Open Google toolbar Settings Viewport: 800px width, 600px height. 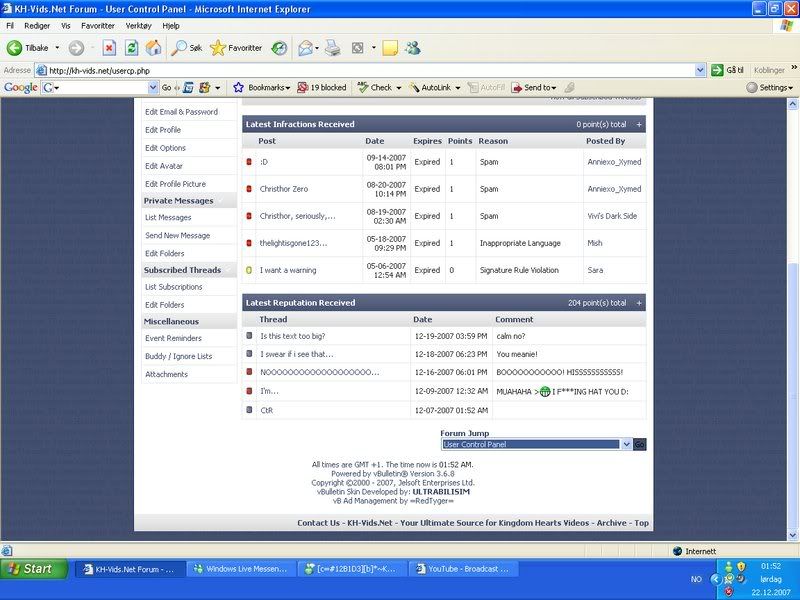point(770,87)
